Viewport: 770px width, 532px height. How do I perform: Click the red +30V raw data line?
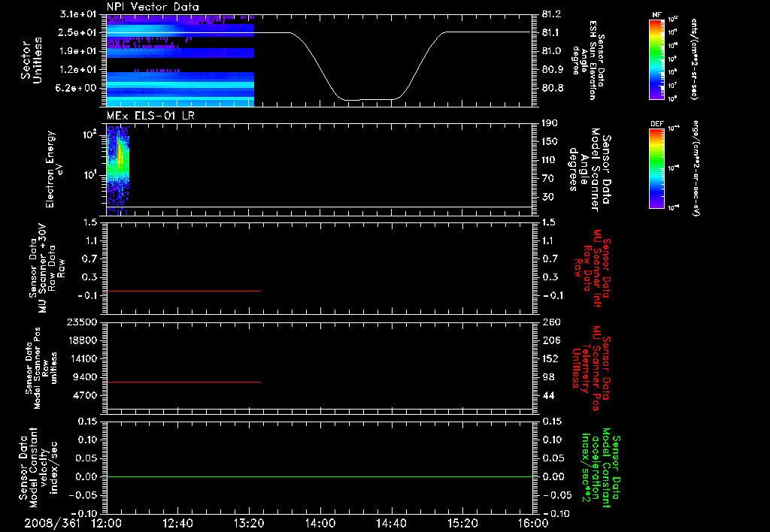tap(183, 291)
